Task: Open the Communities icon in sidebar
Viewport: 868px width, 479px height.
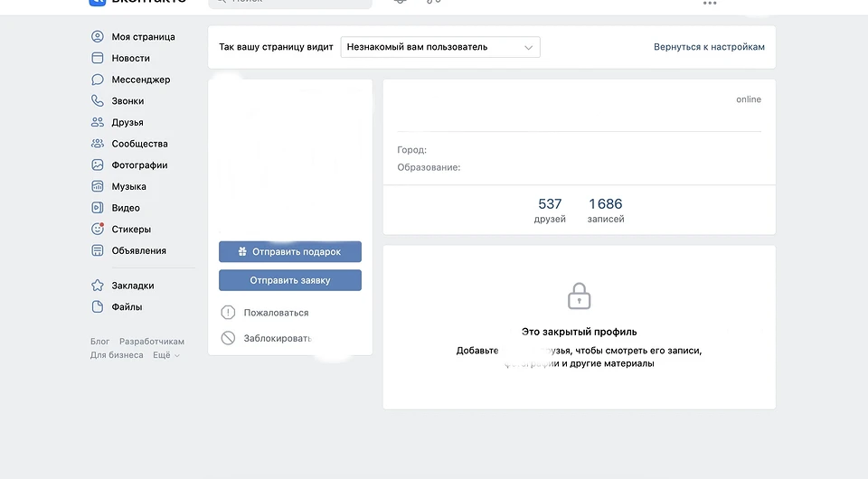Action: [98, 144]
